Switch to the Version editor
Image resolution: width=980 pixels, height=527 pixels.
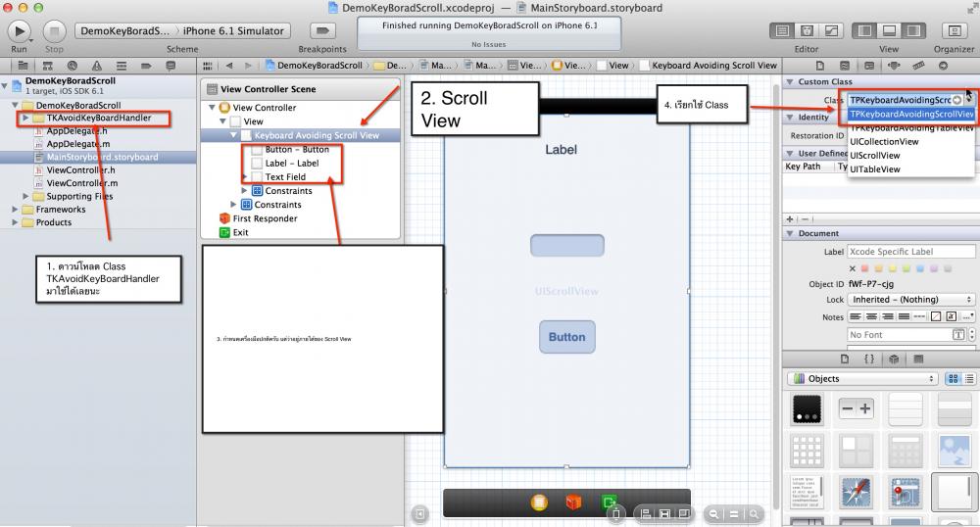[x=831, y=30]
